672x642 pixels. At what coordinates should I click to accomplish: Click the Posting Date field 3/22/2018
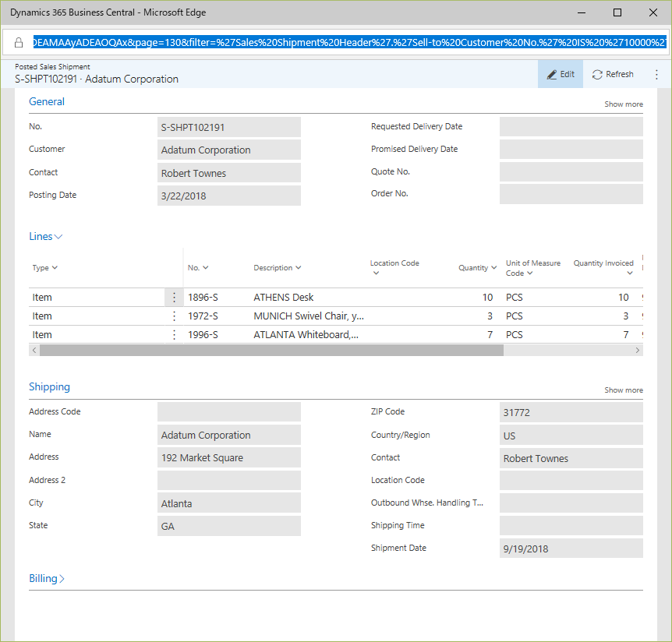(x=229, y=196)
